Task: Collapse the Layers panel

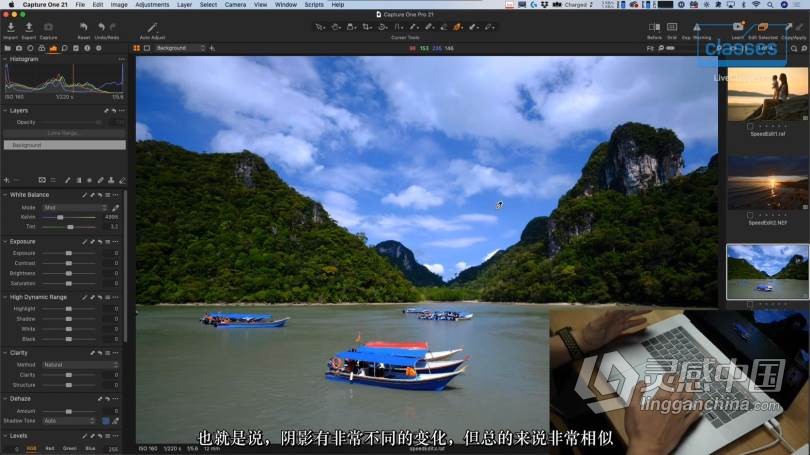Action: tap(5, 111)
